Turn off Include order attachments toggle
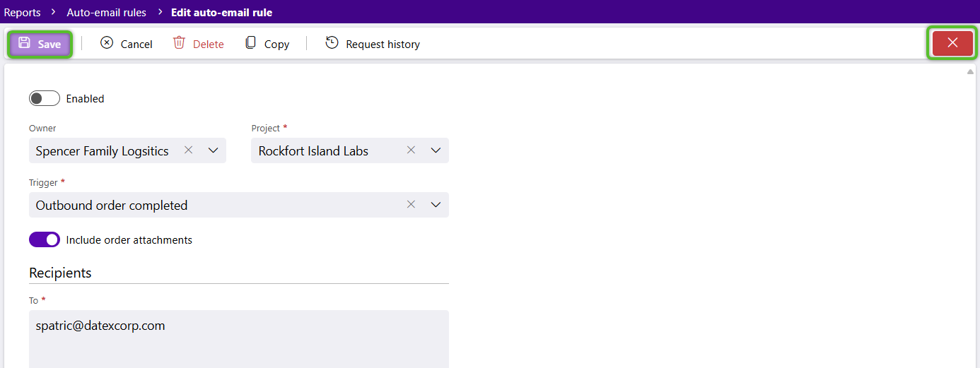Viewport: 980px width, 368px height. point(45,240)
